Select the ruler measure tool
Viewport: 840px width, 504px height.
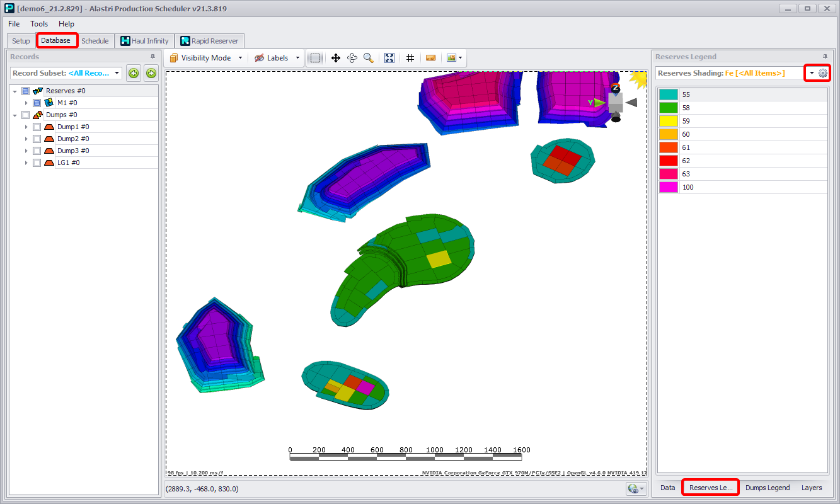[x=431, y=58]
